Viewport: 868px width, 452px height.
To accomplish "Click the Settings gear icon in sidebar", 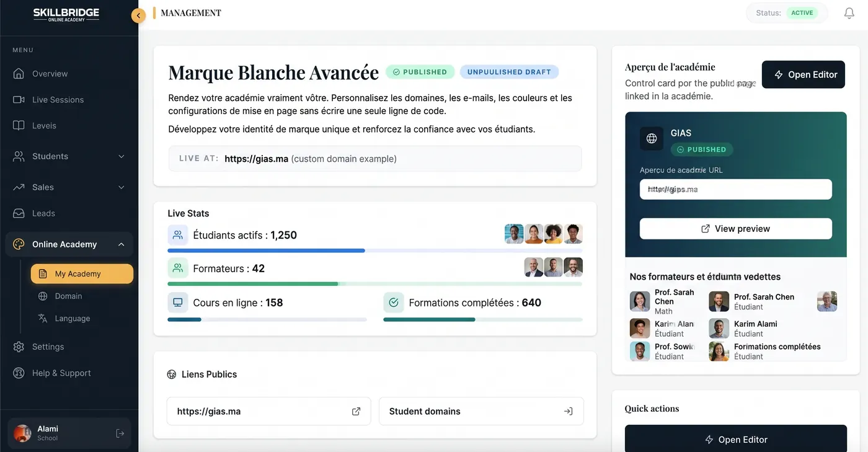I will pos(19,347).
